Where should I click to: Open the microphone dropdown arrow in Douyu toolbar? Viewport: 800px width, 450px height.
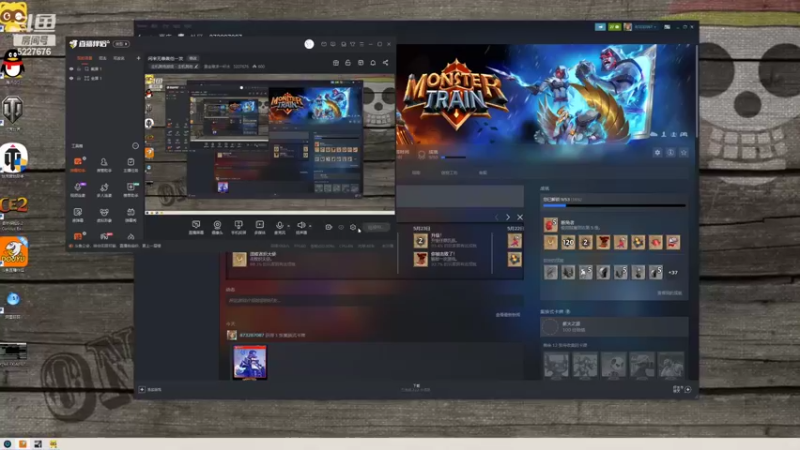[288, 226]
